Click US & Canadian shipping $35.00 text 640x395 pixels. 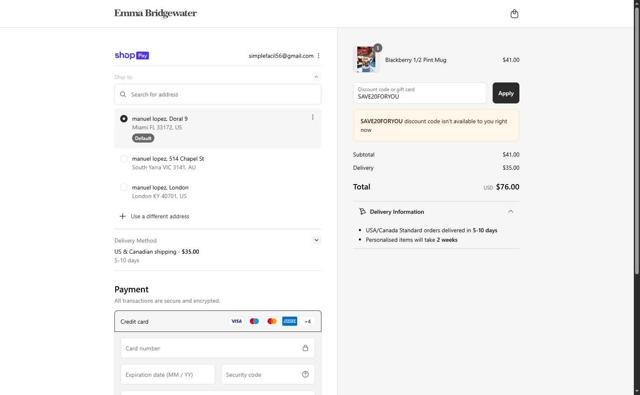pos(157,252)
